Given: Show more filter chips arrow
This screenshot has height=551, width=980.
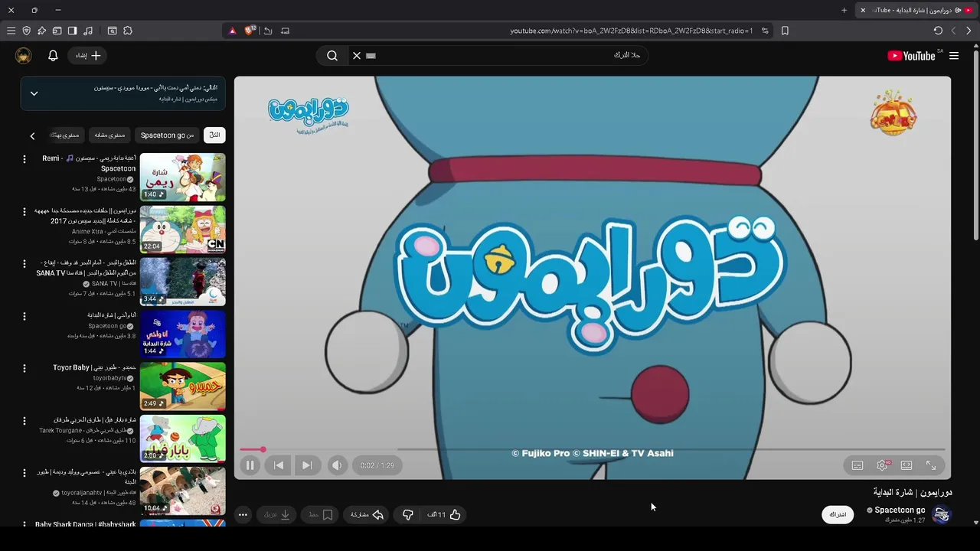Looking at the screenshot, I should pos(32,135).
